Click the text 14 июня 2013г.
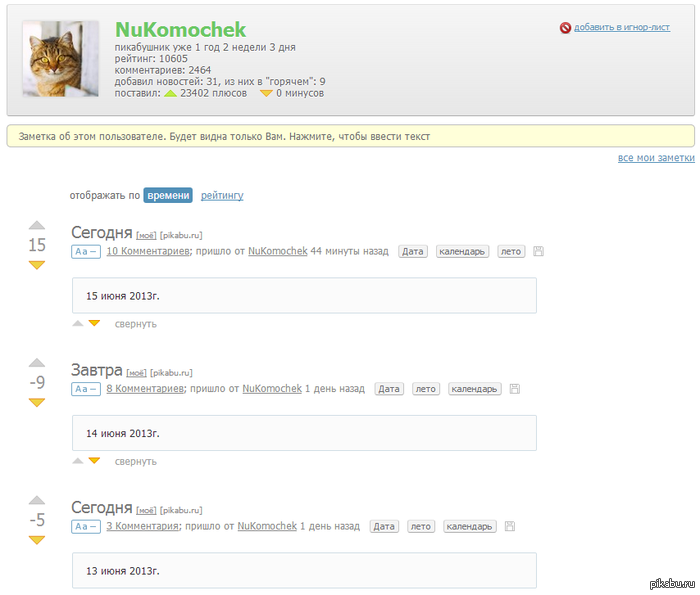Viewport: 700px width, 595px height. (x=123, y=434)
